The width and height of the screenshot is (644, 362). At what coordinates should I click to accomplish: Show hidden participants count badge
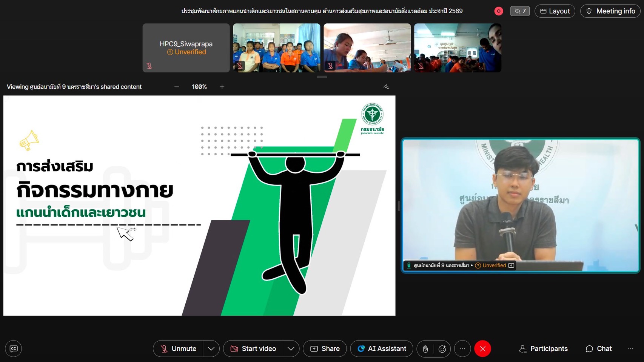pyautogui.click(x=520, y=11)
